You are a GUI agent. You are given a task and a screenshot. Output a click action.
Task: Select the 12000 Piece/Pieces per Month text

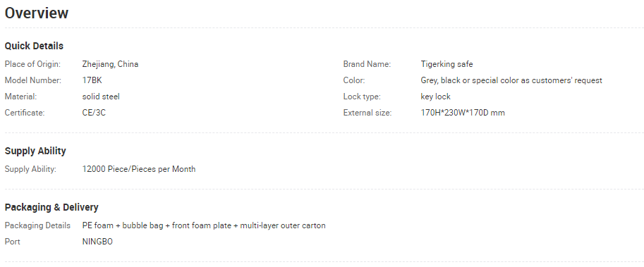139,169
